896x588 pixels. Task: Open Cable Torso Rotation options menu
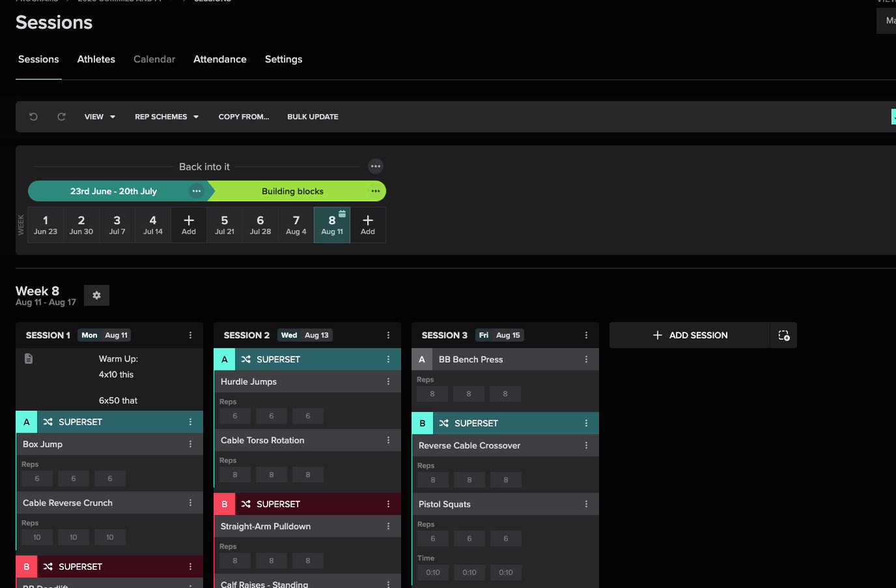[x=388, y=440]
